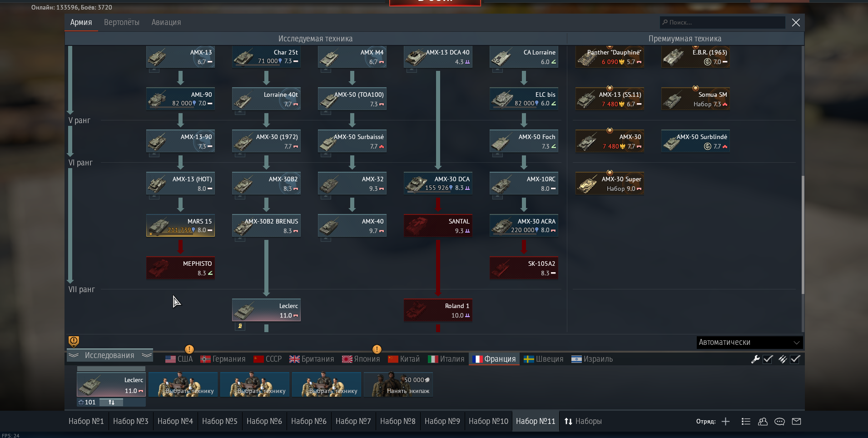
Task: Select the AMX-50 Surblindé premium card
Action: tap(695, 141)
